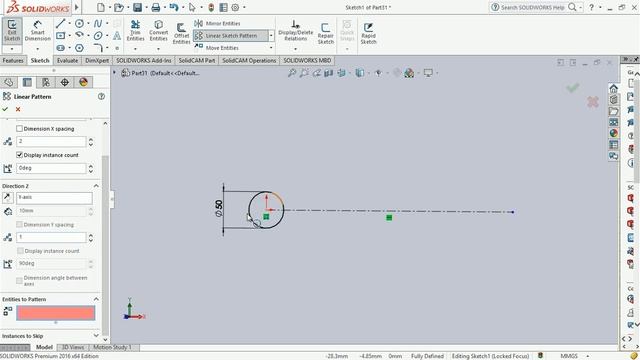The width and height of the screenshot is (640, 360).
Task: Select Offset Entities tool
Action: coord(181,33)
